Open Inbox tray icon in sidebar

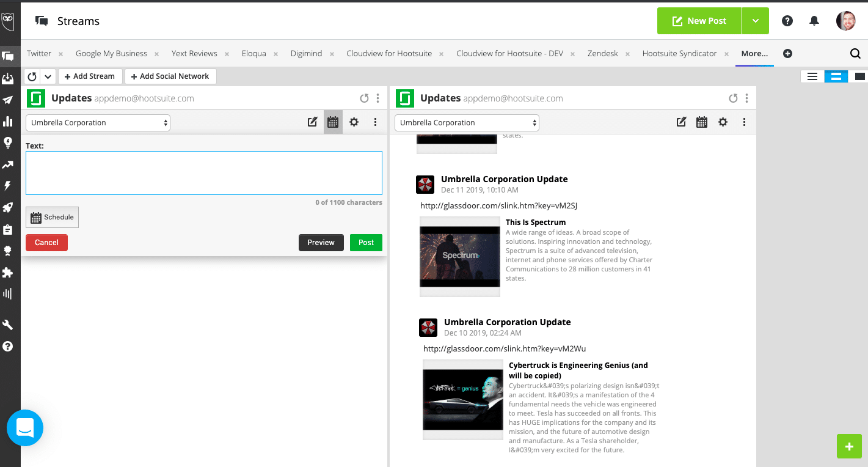(8, 78)
